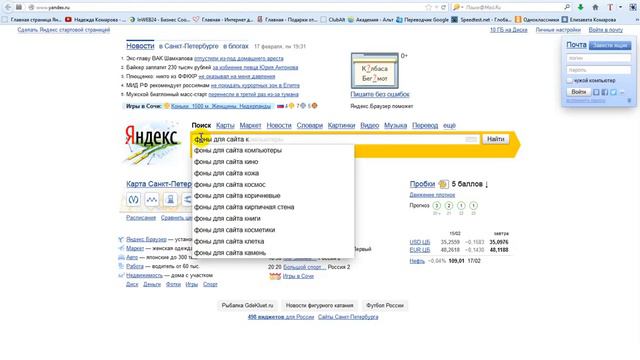Pick suggestion фоны для сайта камень
This screenshot has height=360, width=640.
(x=273, y=253)
